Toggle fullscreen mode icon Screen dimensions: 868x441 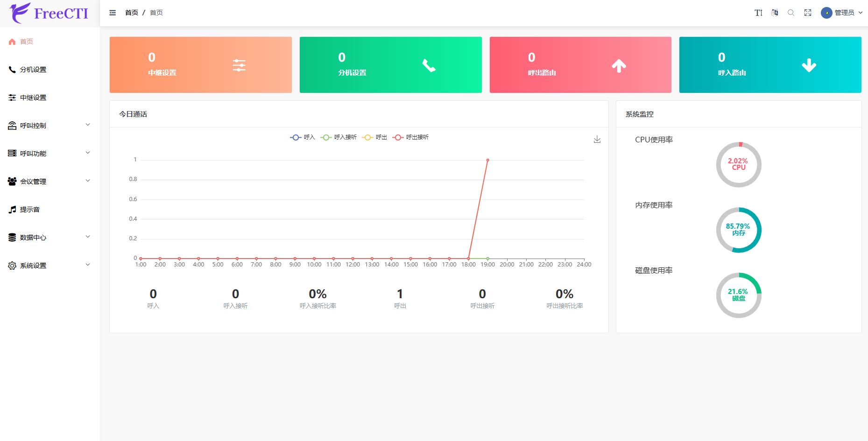pyautogui.click(x=808, y=13)
